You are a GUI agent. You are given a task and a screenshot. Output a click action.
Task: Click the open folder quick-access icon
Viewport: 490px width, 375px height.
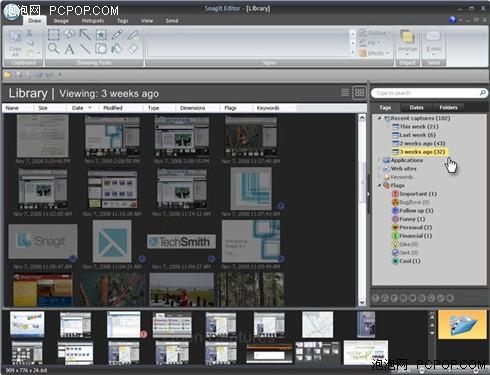7,75
